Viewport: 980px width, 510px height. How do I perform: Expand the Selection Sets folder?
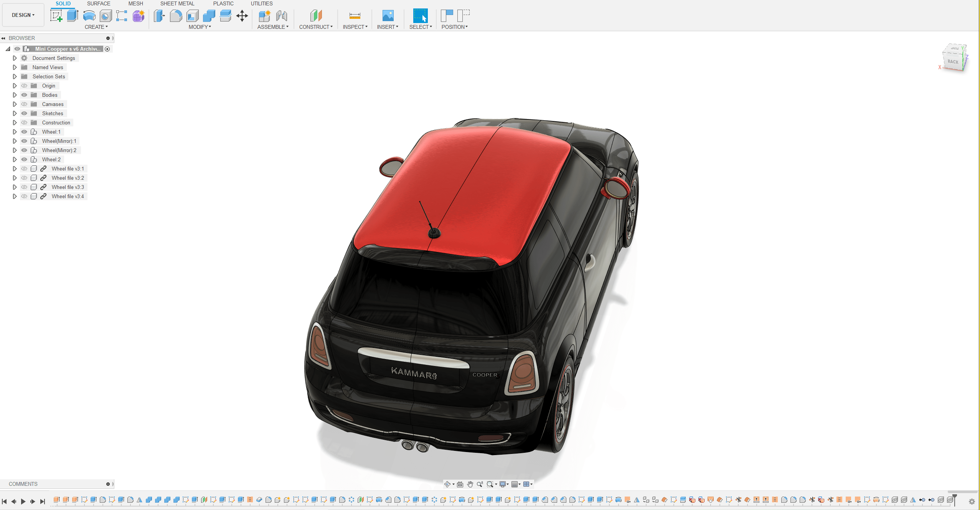coord(15,76)
